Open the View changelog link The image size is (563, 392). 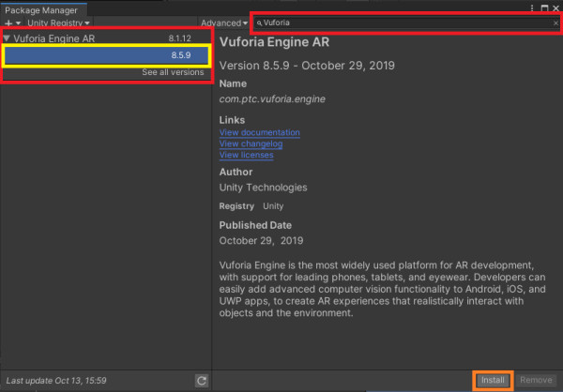[x=251, y=143]
